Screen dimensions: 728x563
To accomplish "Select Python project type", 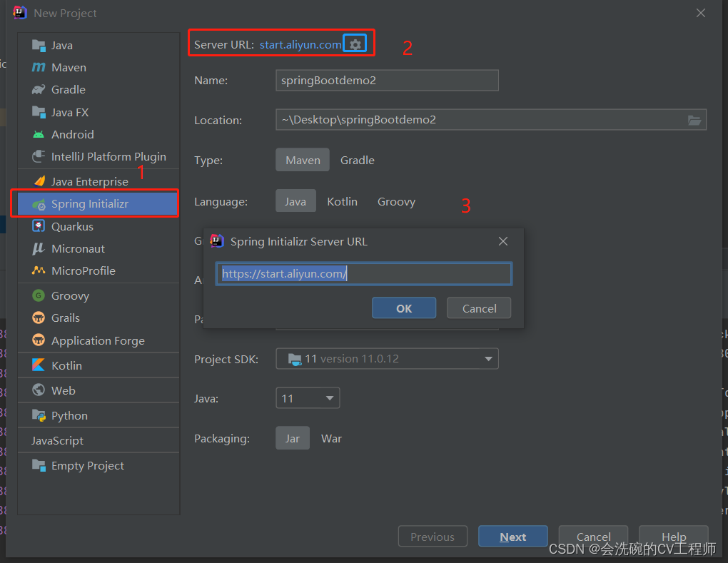I will point(98,415).
